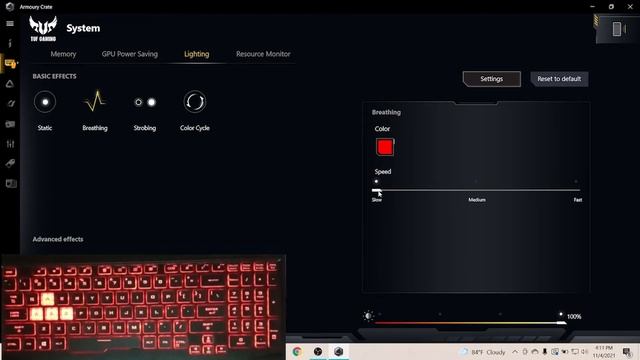Choose the Static lighting effect
Image resolution: width=640 pixels, height=360 pixels.
tap(45, 102)
